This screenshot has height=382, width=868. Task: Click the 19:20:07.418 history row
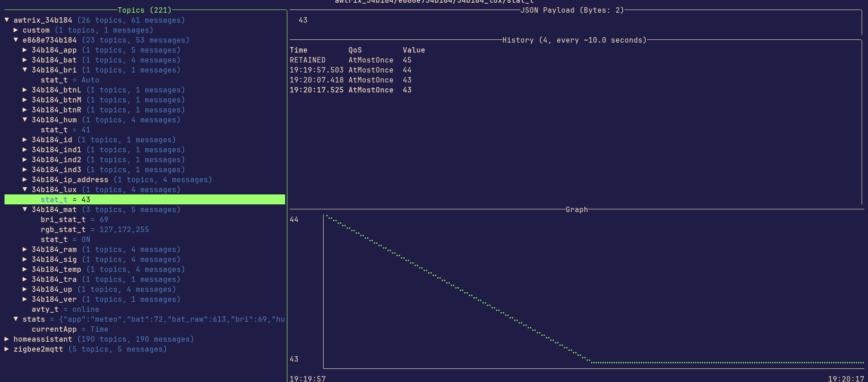(351, 80)
